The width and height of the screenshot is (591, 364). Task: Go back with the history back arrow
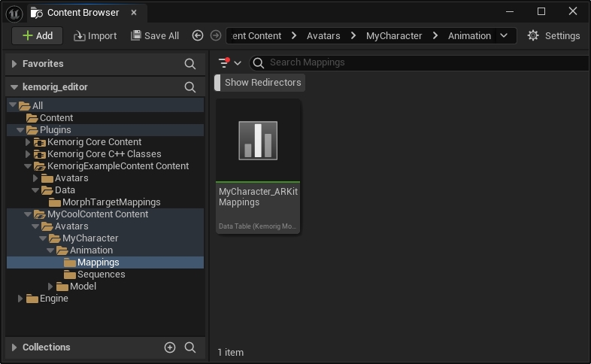198,36
